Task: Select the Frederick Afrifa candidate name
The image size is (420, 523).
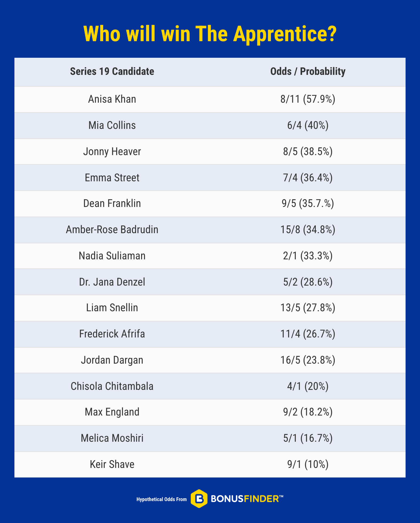Action: 112,334
